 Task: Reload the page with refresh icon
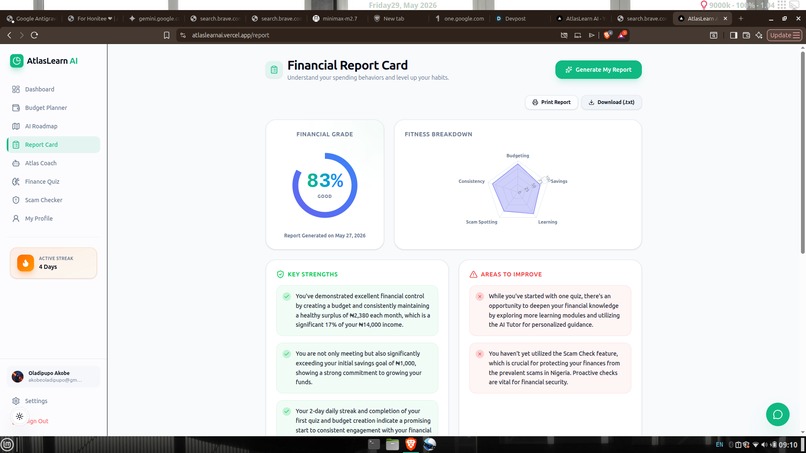pyautogui.click(x=34, y=35)
